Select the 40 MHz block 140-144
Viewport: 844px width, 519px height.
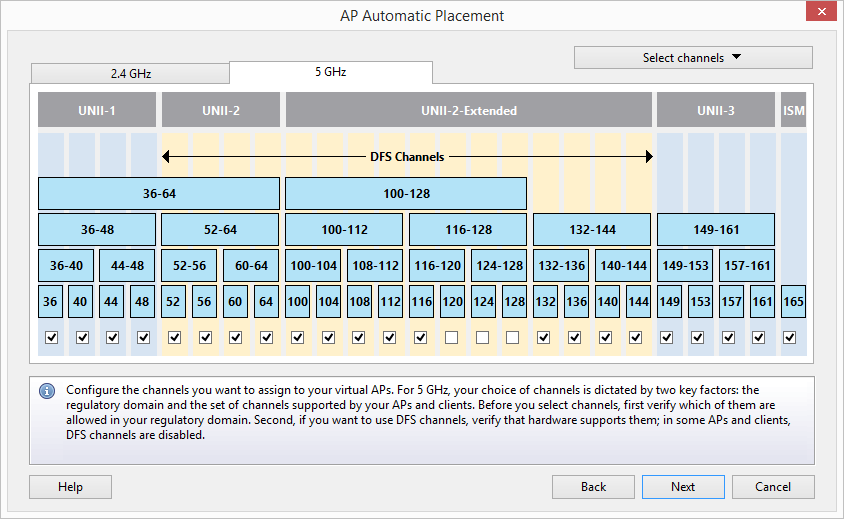tap(623, 265)
